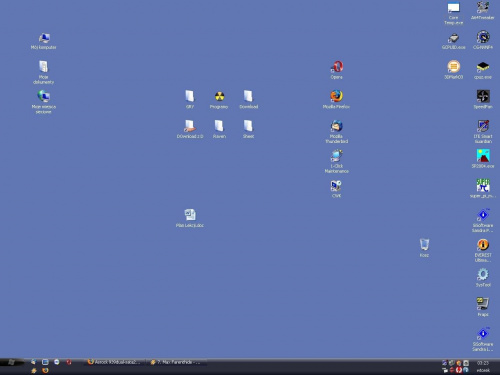Viewport: 500px width, 375px height.
Task: Open the Start button on taskbar
Action: point(12,362)
